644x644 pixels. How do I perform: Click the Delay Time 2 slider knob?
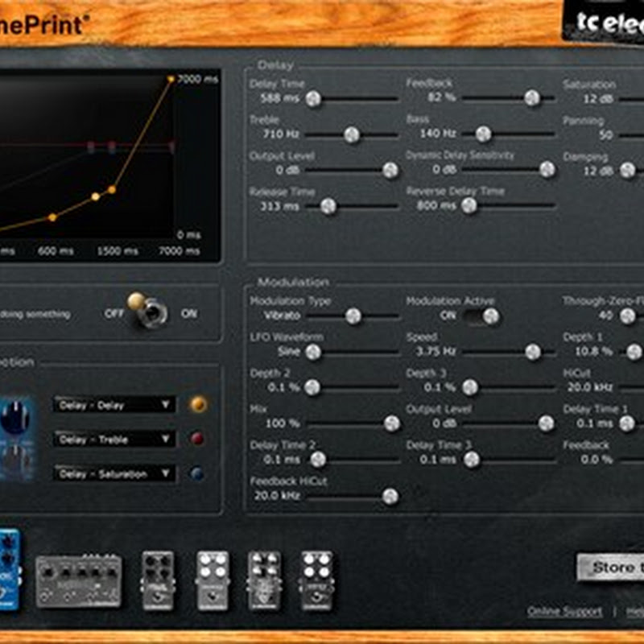click(x=318, y=460)
